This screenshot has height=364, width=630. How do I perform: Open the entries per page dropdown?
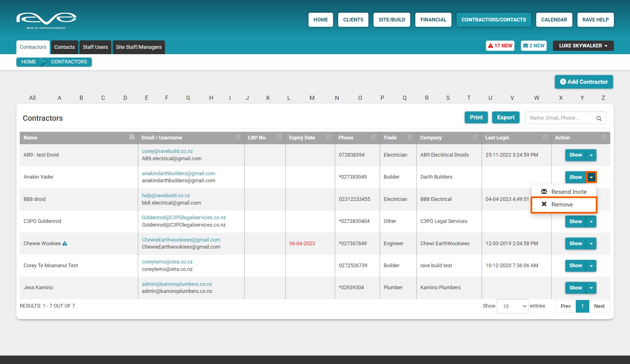pos(512,306)
